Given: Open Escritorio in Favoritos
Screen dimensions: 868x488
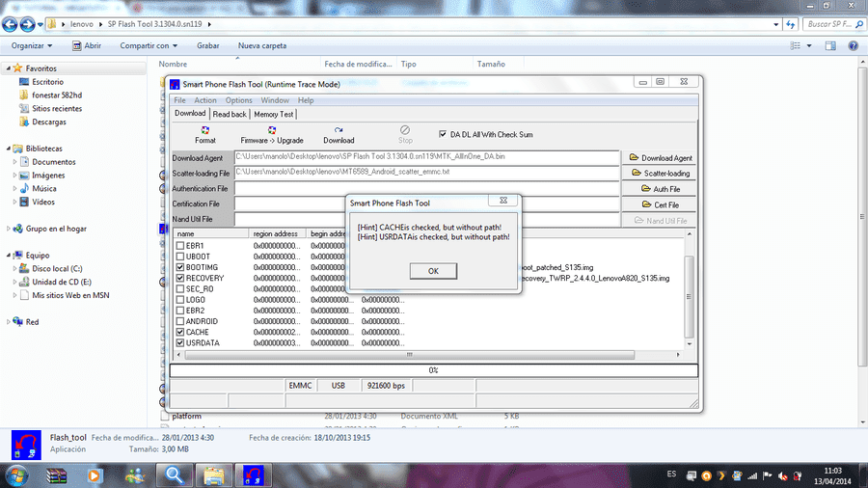Looking at the screenshot, I should click(x=47, y=82).
